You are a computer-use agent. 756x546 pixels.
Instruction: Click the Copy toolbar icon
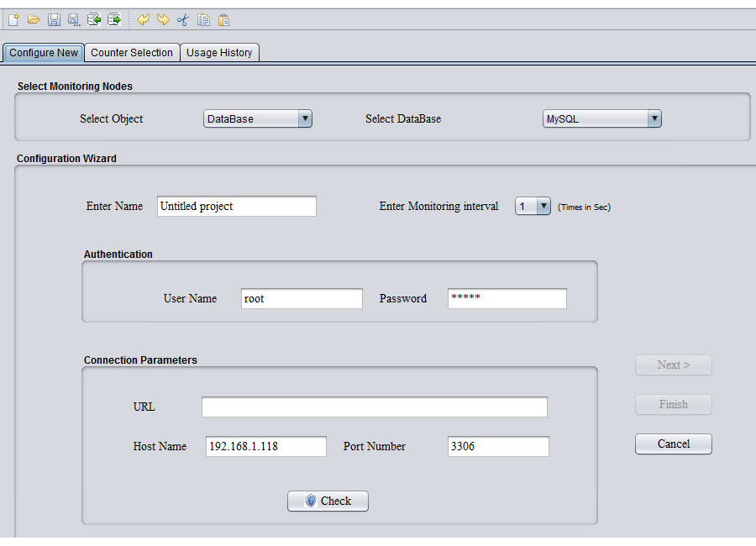(203, 19)
